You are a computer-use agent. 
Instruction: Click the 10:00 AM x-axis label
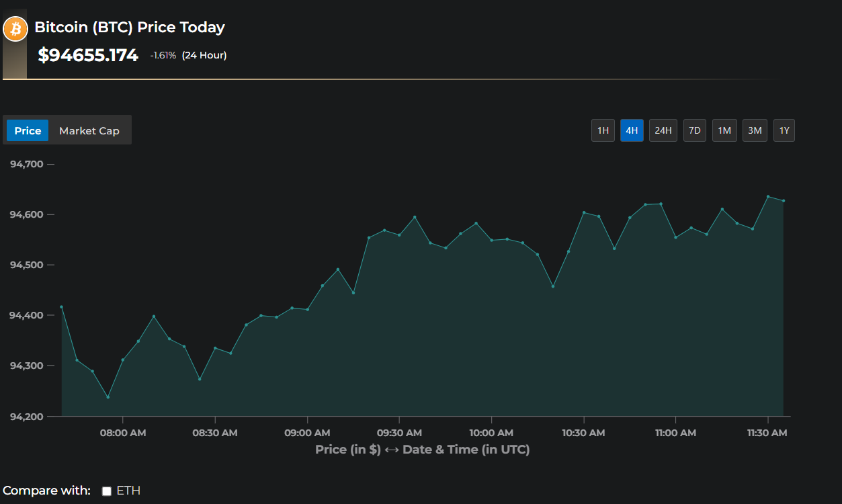coord(491,433)
